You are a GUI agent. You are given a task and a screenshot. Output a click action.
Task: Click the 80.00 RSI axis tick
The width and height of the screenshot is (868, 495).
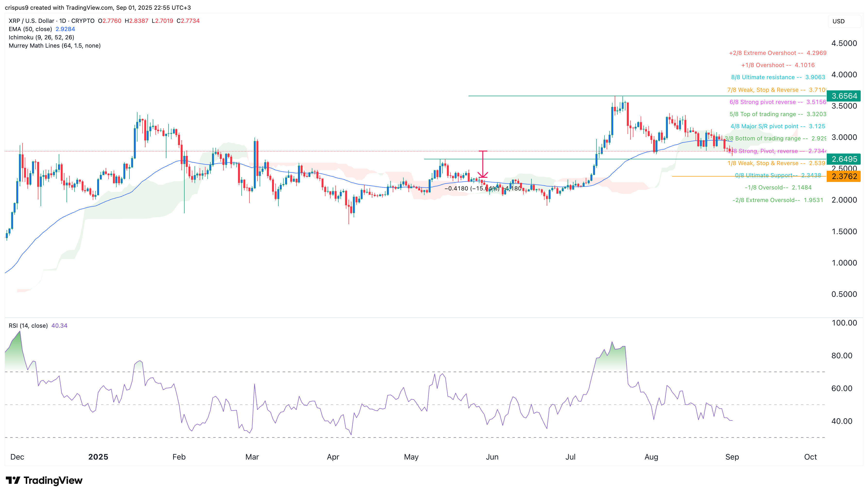pos(842,356)
